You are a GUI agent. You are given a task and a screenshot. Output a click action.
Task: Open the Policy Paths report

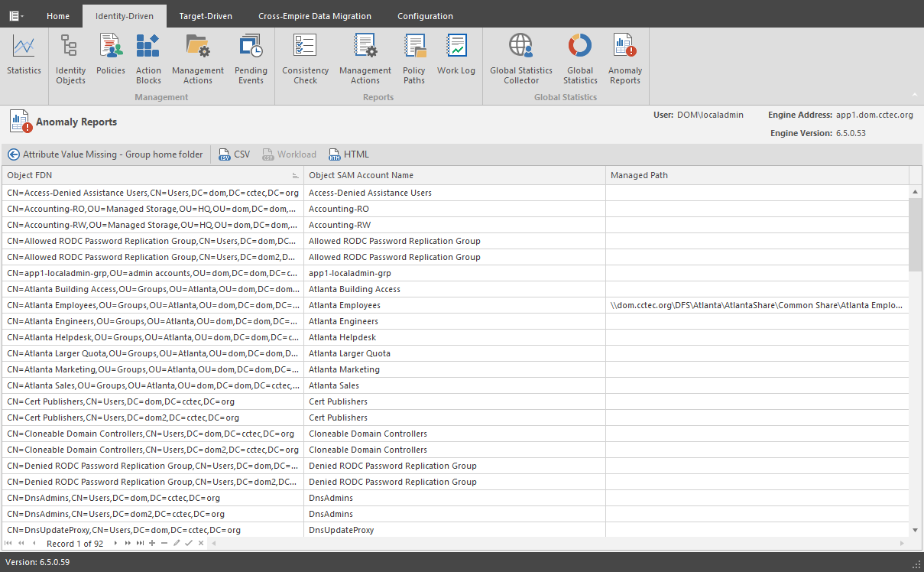point(414,60)
